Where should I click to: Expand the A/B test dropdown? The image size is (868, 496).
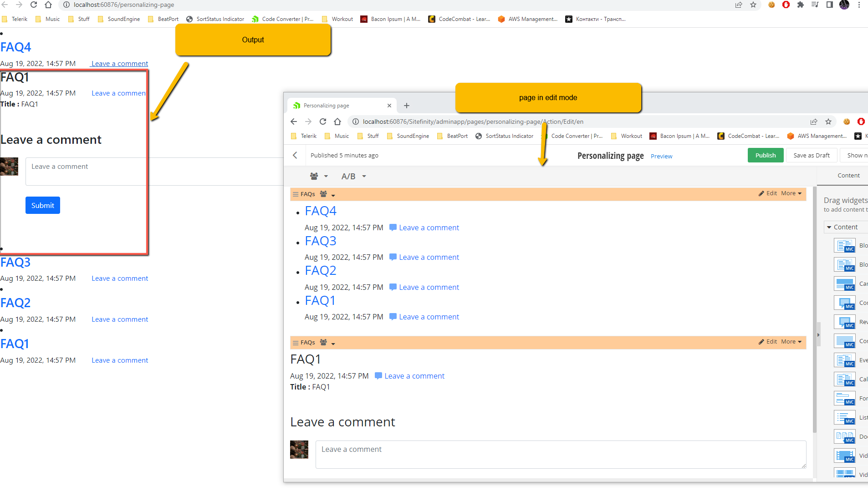[x=354, y=176]
